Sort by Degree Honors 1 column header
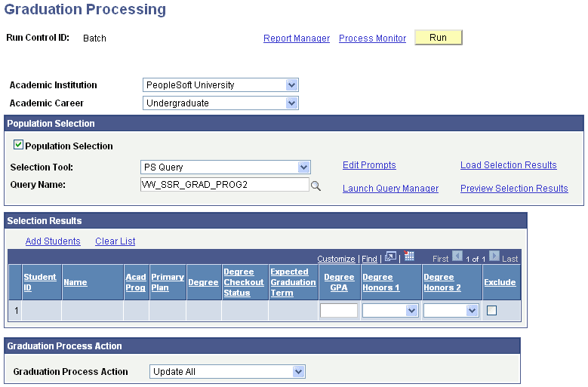The height and width of the screenshot is (387, 588). pyautogui.click(x=381, y=282)
